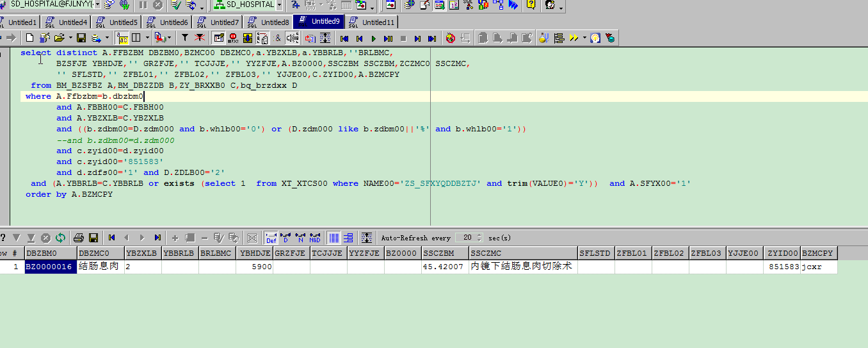Click the new blank document icon

pos(29,38)
